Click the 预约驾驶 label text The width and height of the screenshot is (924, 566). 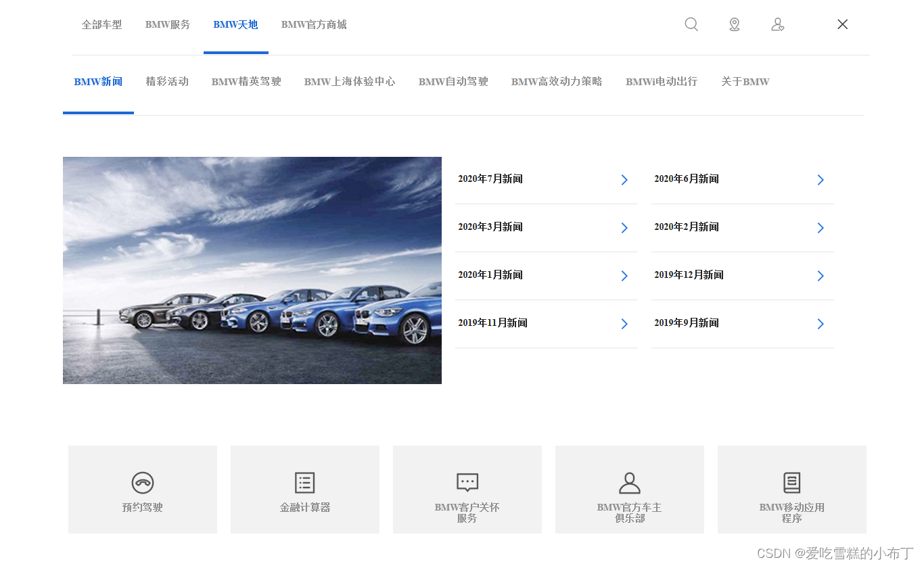[x=143, y=508]
